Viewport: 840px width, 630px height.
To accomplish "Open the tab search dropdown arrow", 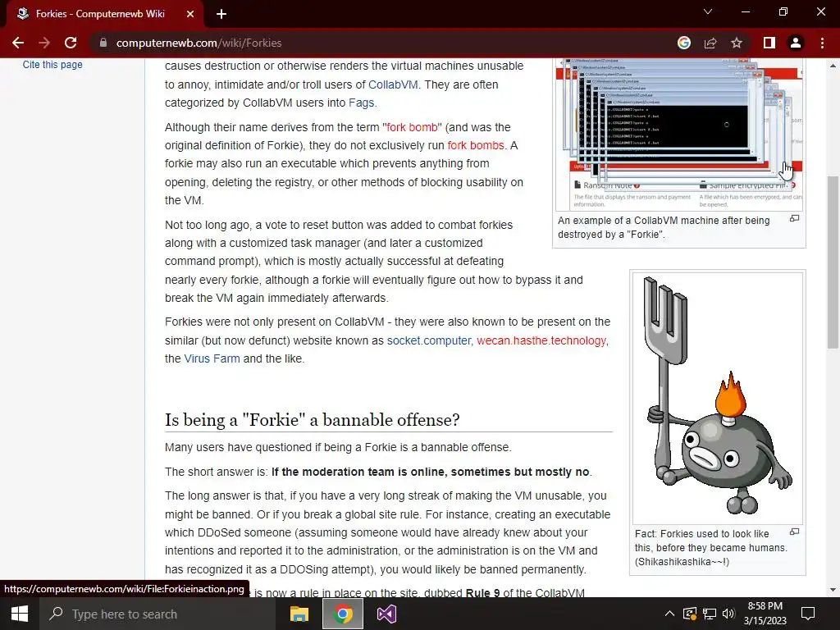I will click(708, 11).
